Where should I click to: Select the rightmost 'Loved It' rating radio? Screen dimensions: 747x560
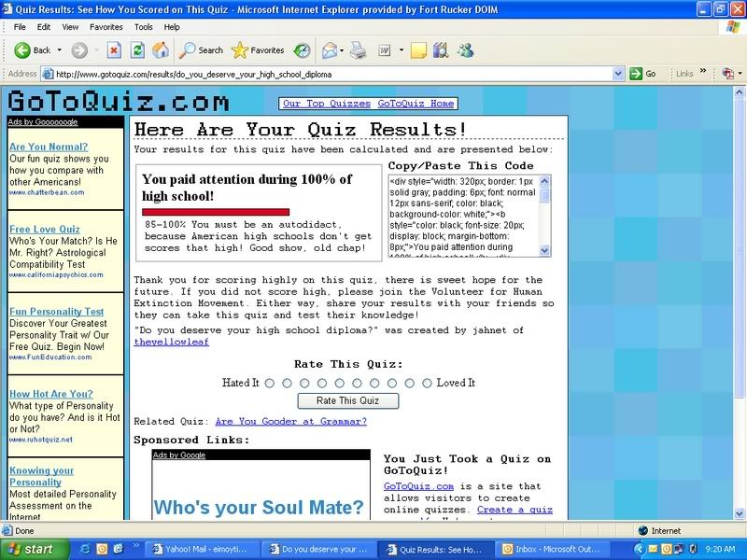pos(427,383)
